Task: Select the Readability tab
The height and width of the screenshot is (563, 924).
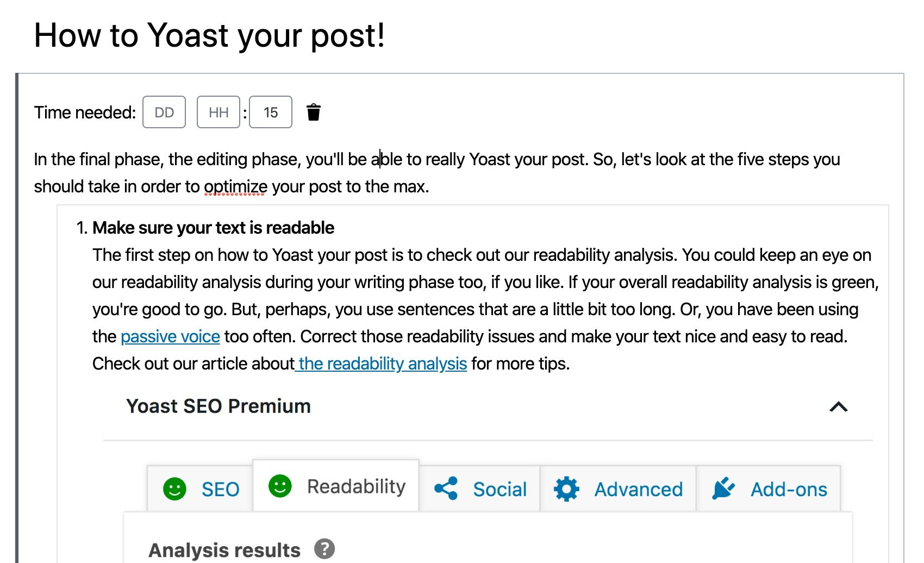Action: click(356, 486)
